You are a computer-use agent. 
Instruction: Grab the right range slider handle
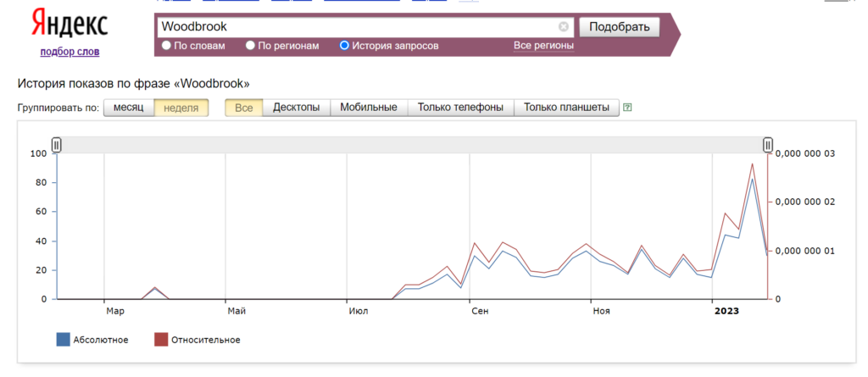click(x=768, y=145)
